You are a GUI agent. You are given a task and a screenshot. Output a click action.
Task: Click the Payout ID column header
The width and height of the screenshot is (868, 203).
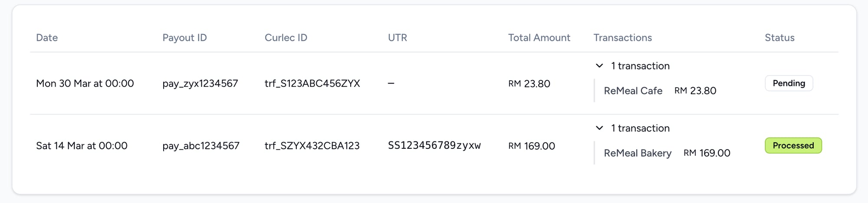pos(184,38)
